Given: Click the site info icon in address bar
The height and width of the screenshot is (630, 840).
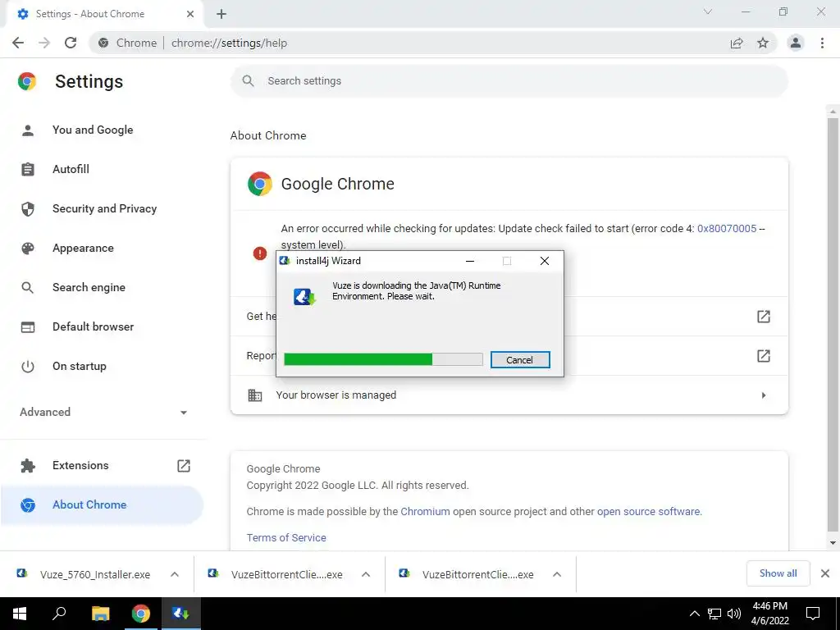Looking at the screenshot, I should point(103,43).
